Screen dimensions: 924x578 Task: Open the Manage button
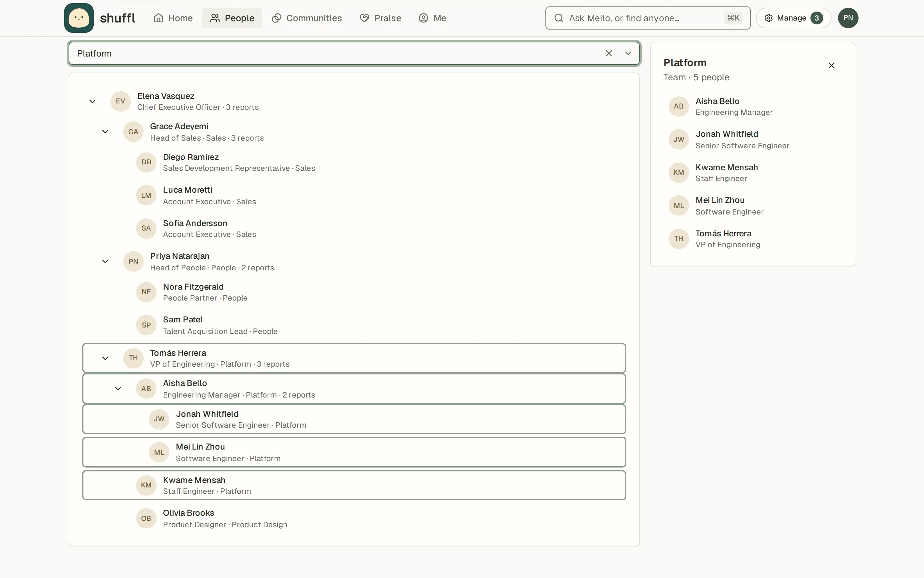pos(793,18)
